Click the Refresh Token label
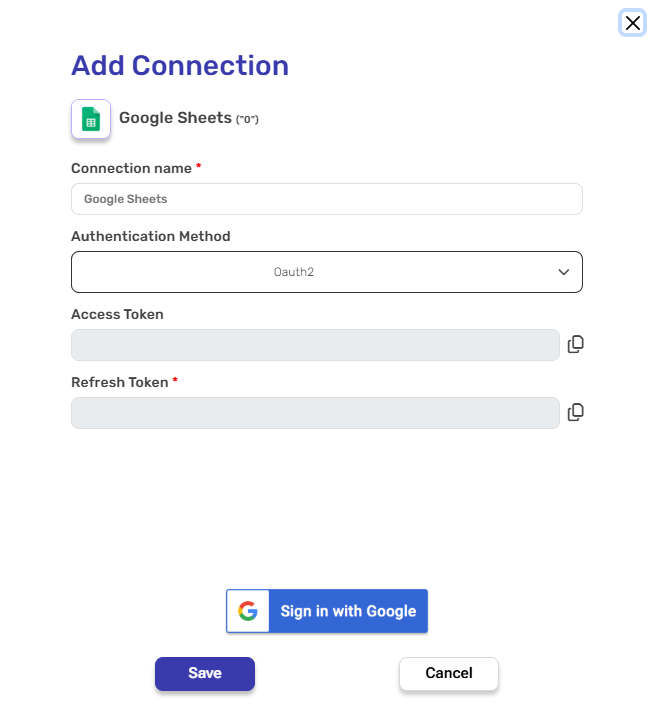653x718 pixels. pos(120,382)
